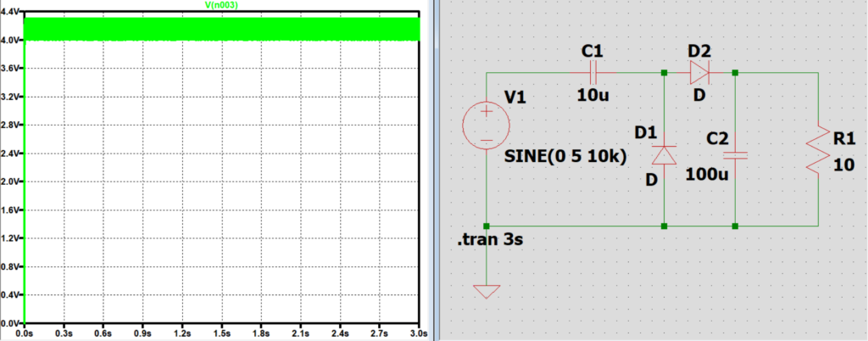Click the 3.0s horizontal axis label
This screenshot has width=868, height=341.
(420, 334)
